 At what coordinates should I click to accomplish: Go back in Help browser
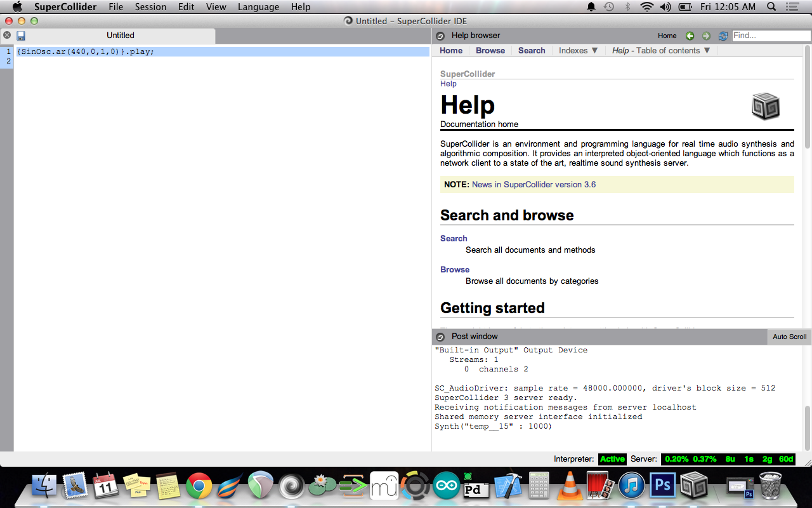(690, 36)
